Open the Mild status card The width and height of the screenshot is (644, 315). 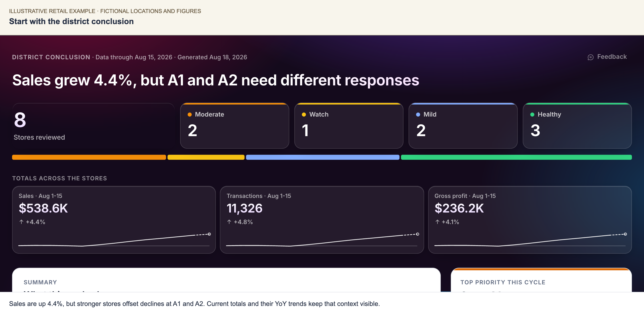463,126
